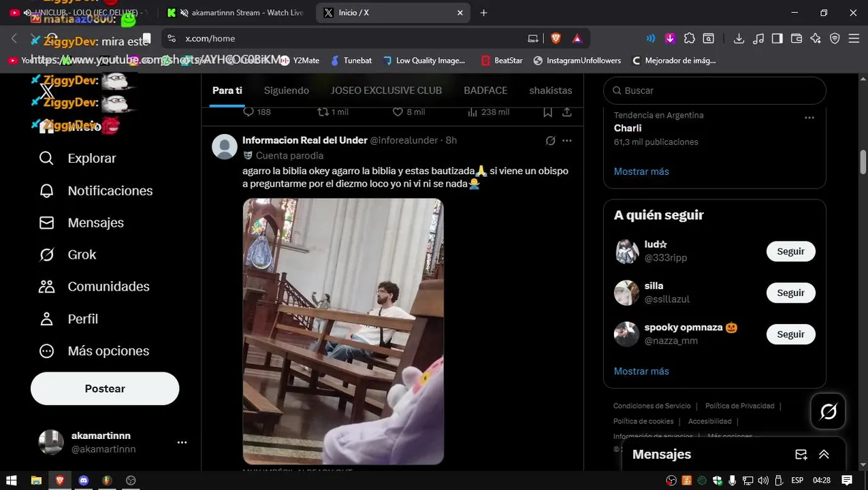Follow lud @333ripp
Viewport: 868px width, 490px height.
click(x=791, y=251)
